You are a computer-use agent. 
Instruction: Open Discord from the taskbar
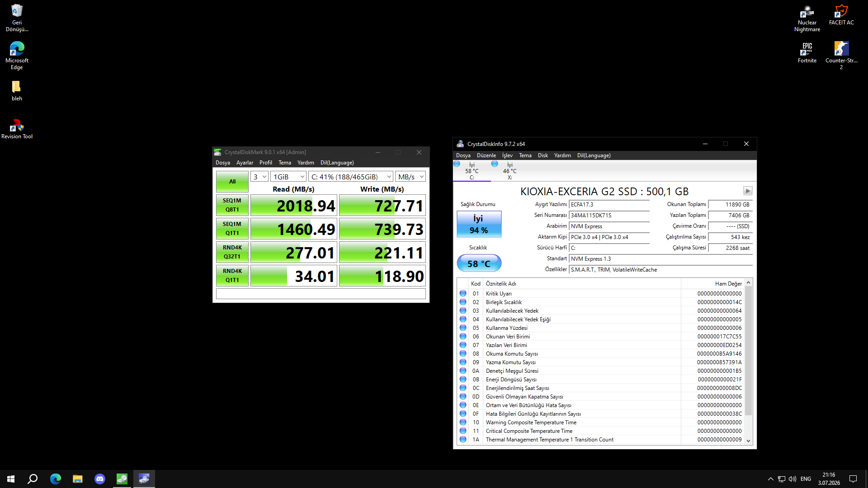100,479
